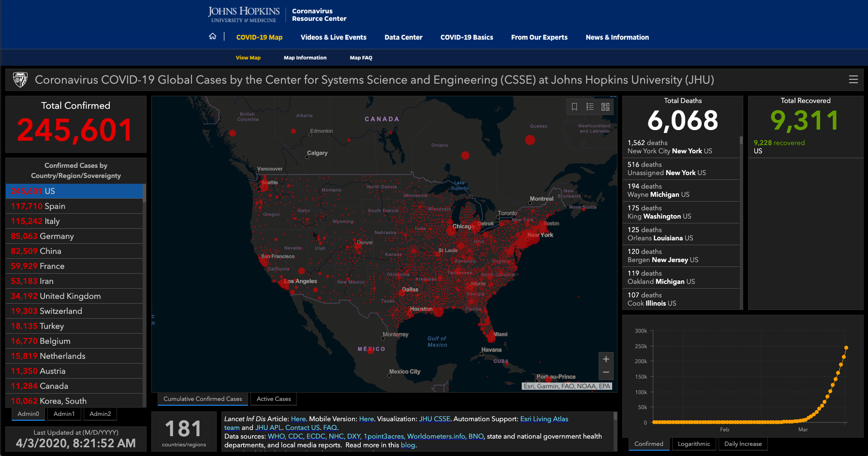Open From Our Experts section

(539, 37)
